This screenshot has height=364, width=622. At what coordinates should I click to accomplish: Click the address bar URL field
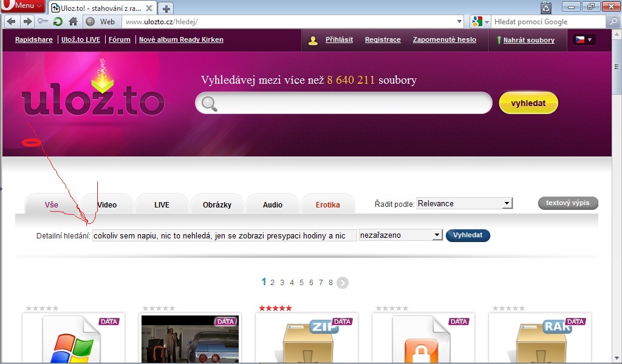[290, 22]
